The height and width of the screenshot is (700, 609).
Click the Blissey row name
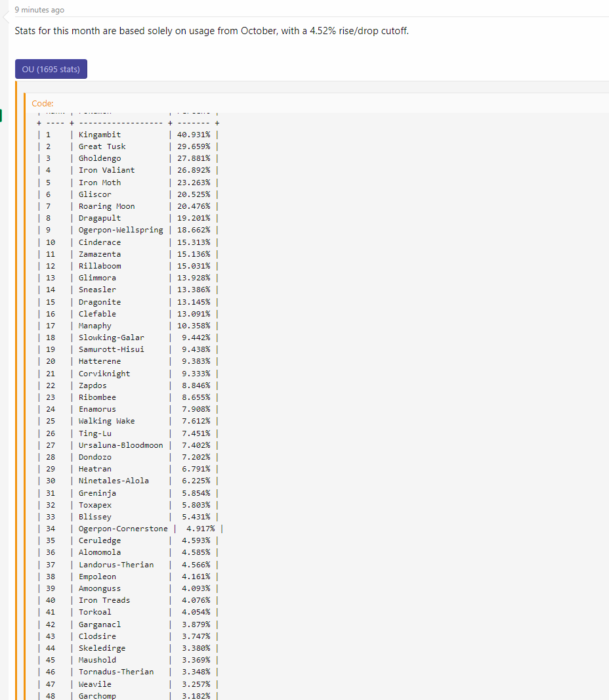[x=95, y=517]
